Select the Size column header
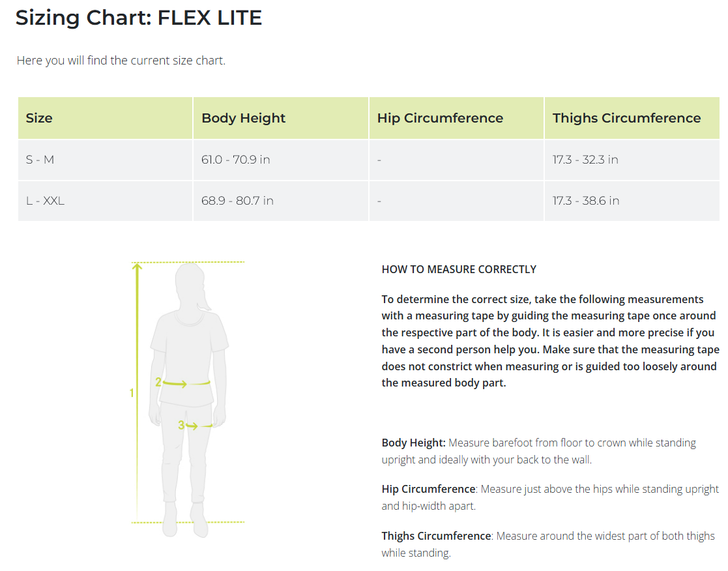728x571 pixels. (39, 118)
